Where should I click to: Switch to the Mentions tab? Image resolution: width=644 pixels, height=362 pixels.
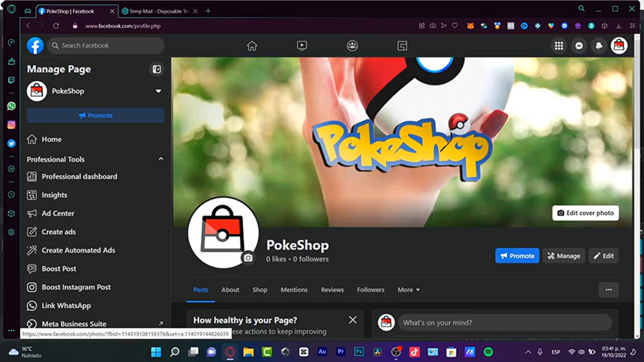[x=294, y=290]
